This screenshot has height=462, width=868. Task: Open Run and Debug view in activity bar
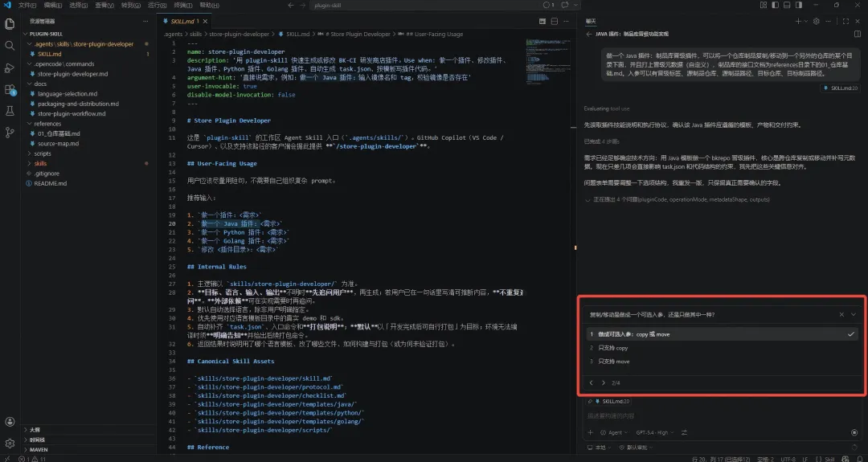click(x=10, y=68)
